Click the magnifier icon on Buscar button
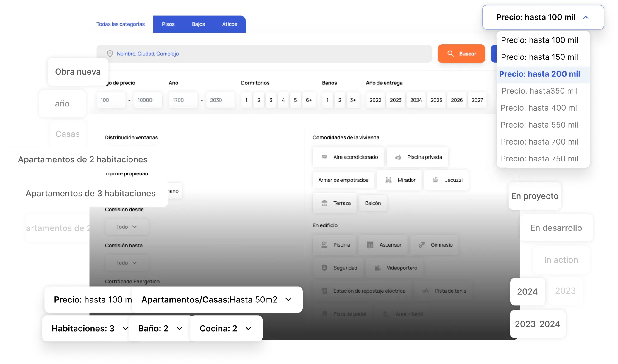Image resolution: width=618 pixels, height=364 pixels. tap(450, 54)
